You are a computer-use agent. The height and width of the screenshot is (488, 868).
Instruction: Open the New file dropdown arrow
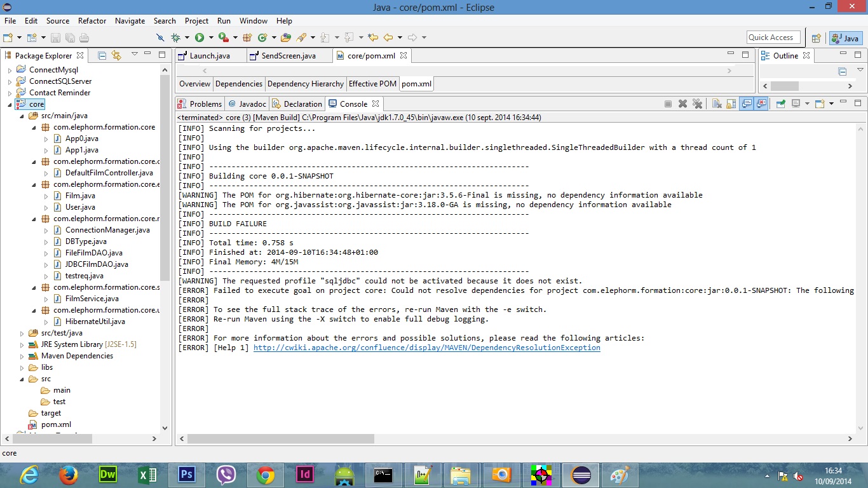[19, 37]
